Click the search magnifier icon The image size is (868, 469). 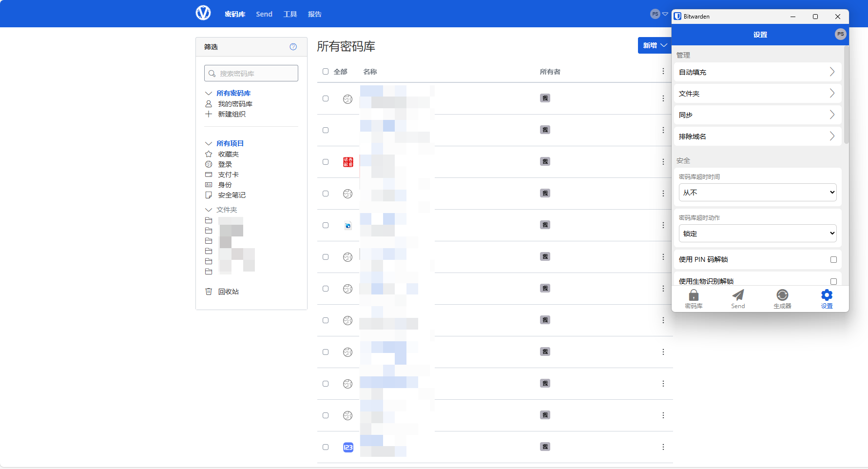(x=212, y=74)
